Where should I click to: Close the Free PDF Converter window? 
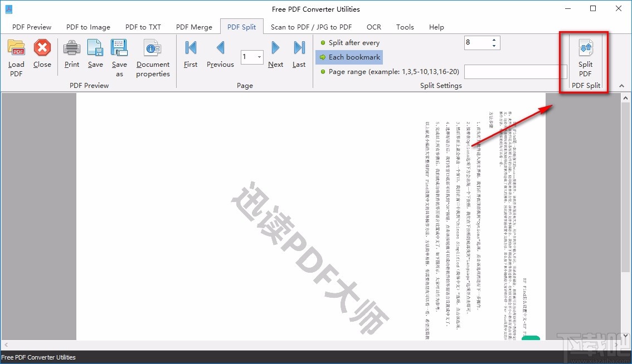coord(618,9)
